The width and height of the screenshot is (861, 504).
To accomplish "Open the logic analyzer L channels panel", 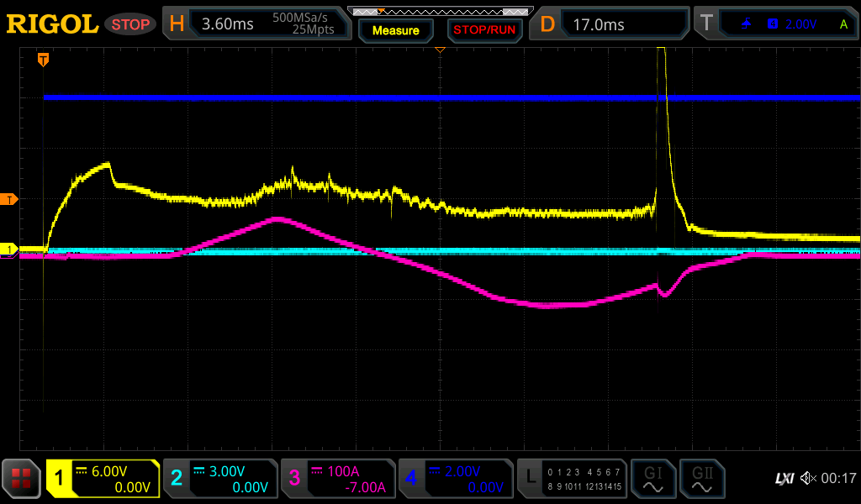I will point(573,479).
